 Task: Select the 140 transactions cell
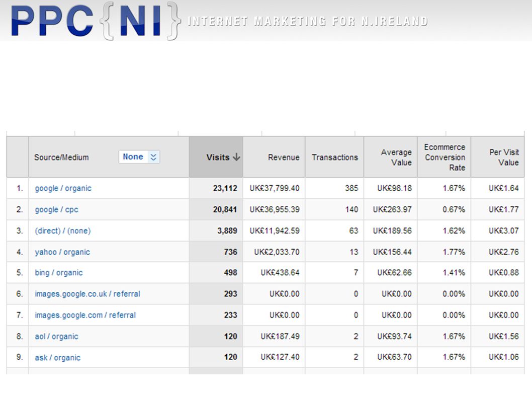[334, 209]
